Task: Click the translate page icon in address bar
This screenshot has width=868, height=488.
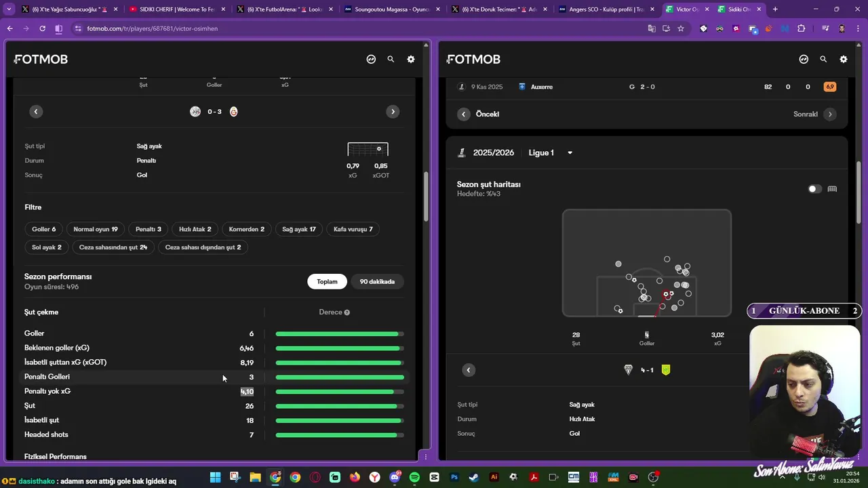Action: pos(652,28)
